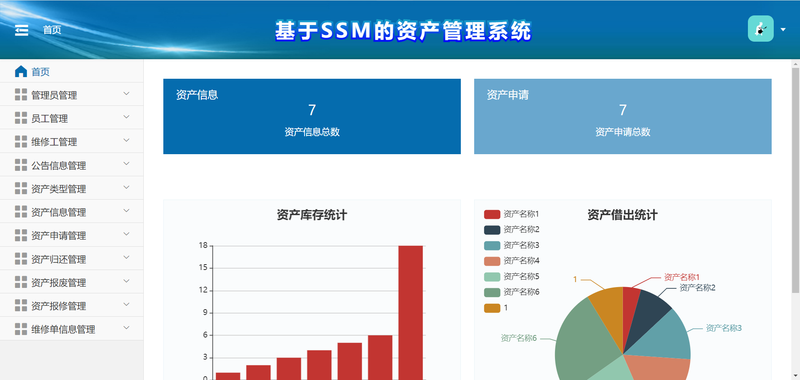Click grid icon beside 公告信息管理
The height and width of the screenshot is (380, 800).
coord(21,165)
